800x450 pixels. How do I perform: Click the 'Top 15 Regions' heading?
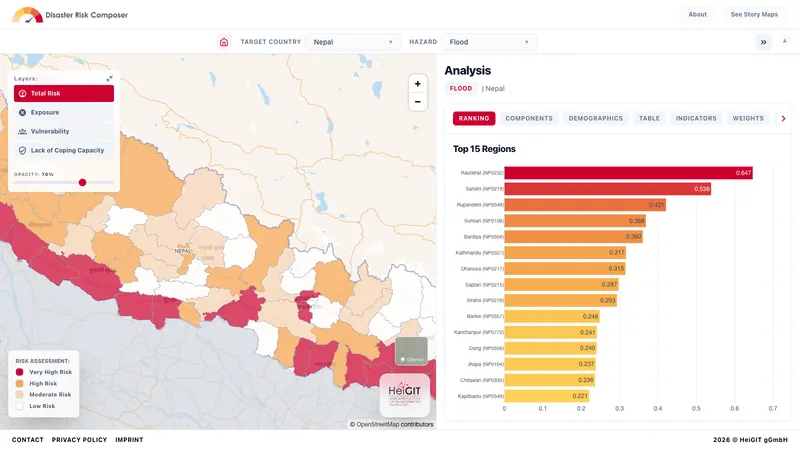pyautogui.click(x=484, y=149)
